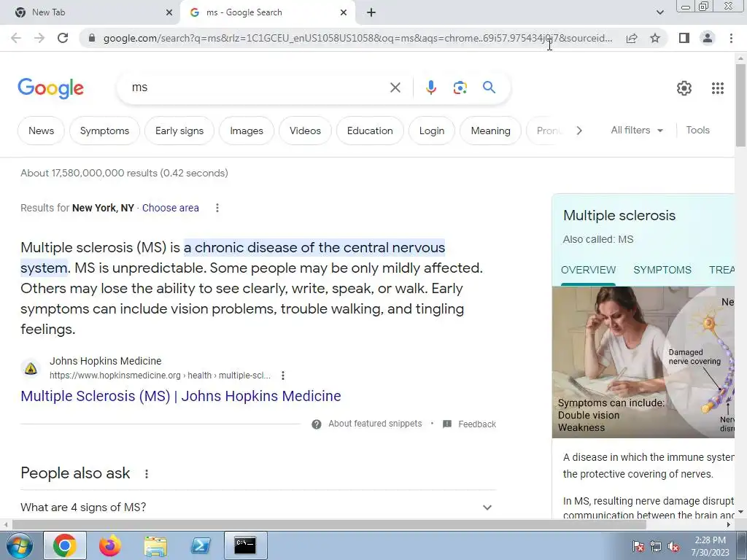
Task: Expand the tab search dropdown arrow
Action: (659, 12)
